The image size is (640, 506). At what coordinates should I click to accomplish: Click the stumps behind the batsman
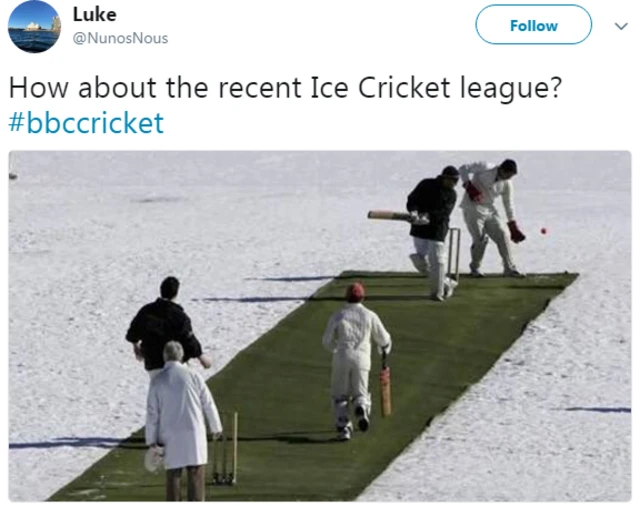[x=453, y=253]
